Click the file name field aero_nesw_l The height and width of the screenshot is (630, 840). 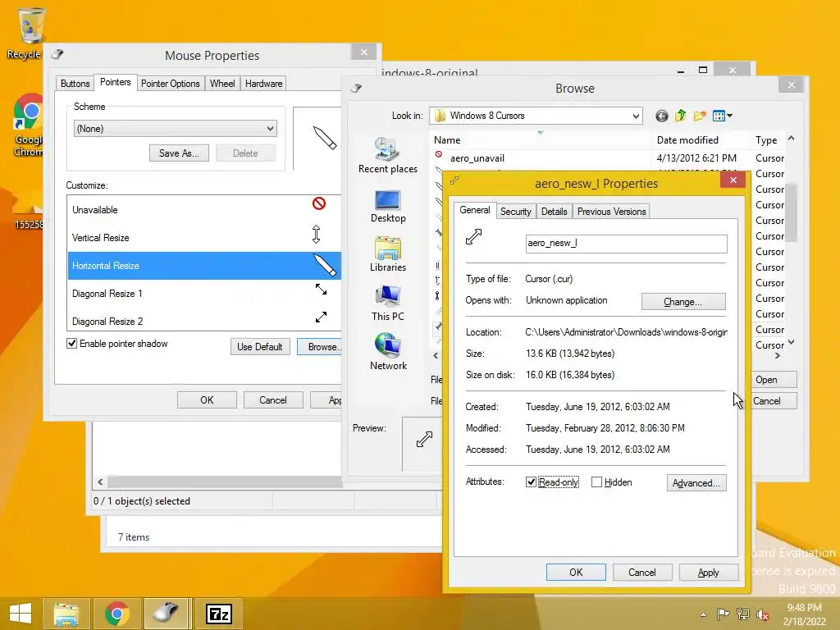click(626, 243)
